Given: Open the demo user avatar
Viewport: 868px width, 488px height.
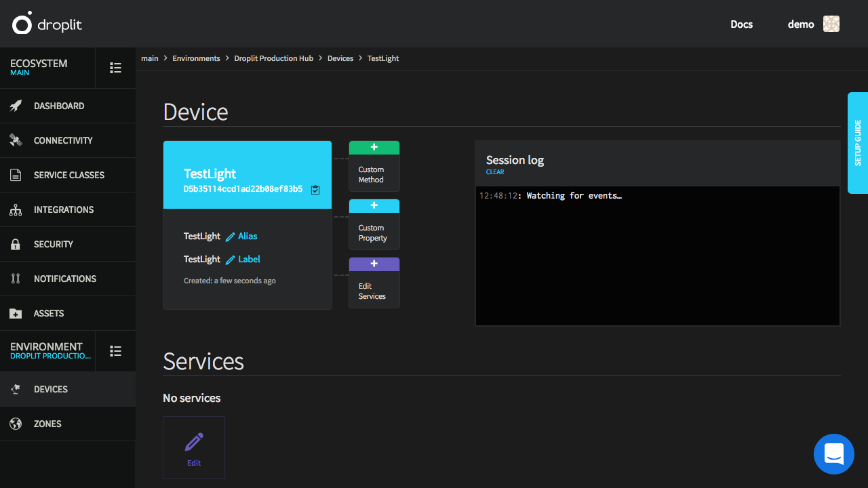Looking at the screenshot, I should coord(831,24).
